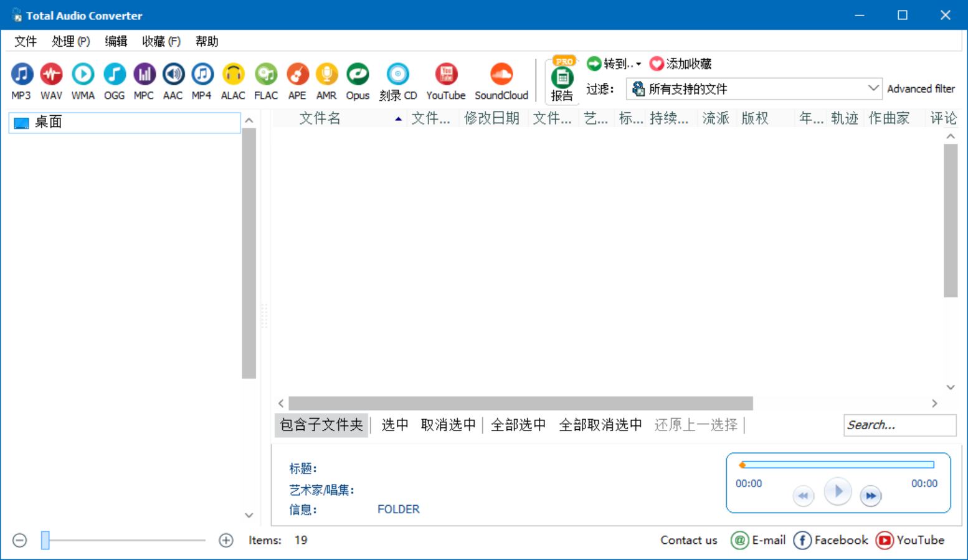
Task: Toggle the 包含子文件夹 option
Action: tap(321, 425)
